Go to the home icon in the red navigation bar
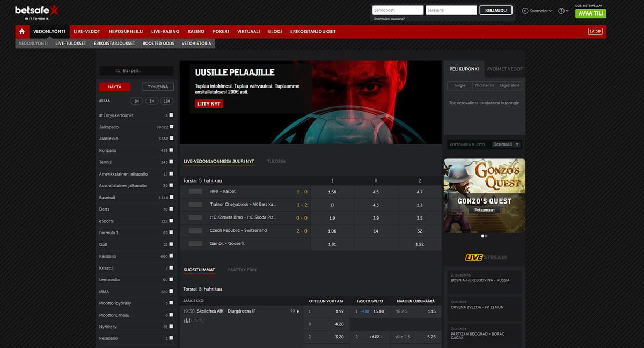644x348 pixels. [22, 31]
